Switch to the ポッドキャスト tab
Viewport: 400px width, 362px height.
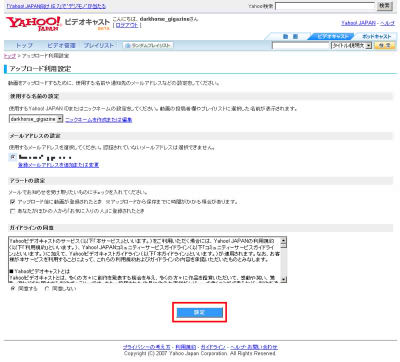(376, 36)
